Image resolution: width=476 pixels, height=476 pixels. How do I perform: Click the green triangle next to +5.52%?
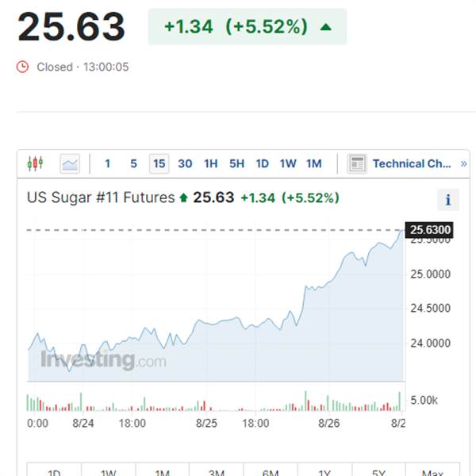(326, 27)
